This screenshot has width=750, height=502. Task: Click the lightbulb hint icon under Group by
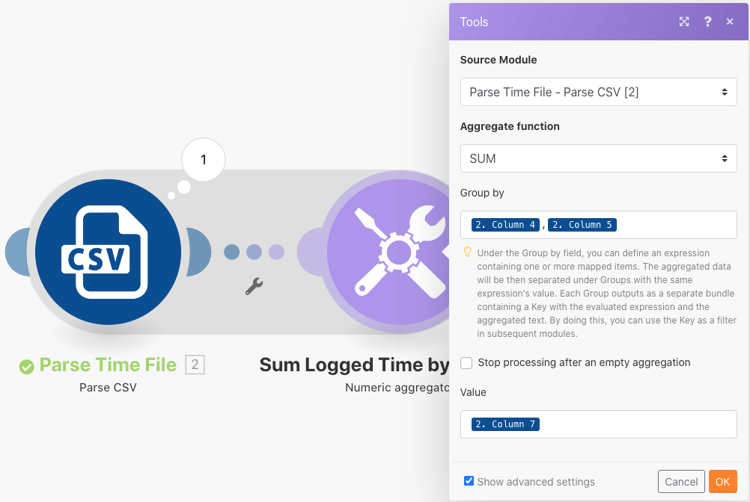467,252
